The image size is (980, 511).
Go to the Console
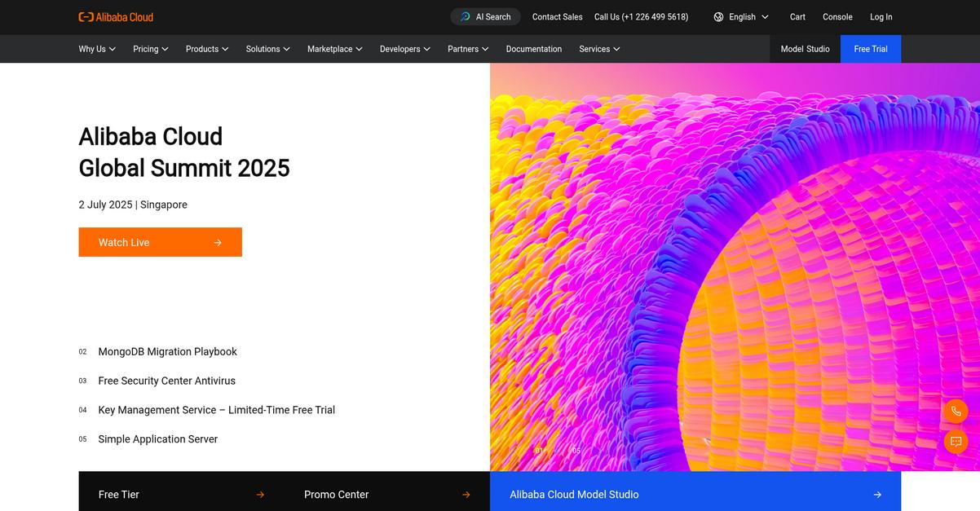[x=837, y=17]
